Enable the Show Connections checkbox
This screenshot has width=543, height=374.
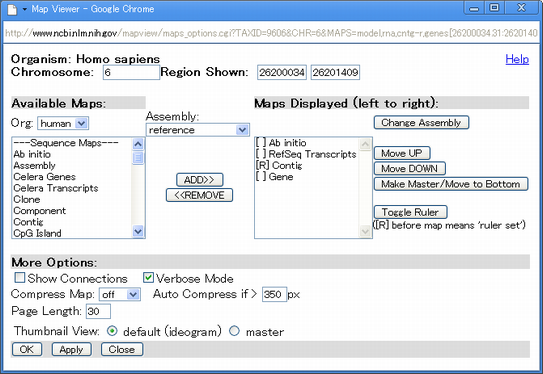pos(20,278)
